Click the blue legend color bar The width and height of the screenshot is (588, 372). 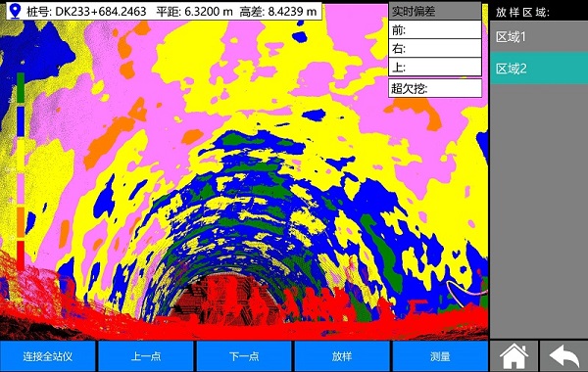(21, 121)
